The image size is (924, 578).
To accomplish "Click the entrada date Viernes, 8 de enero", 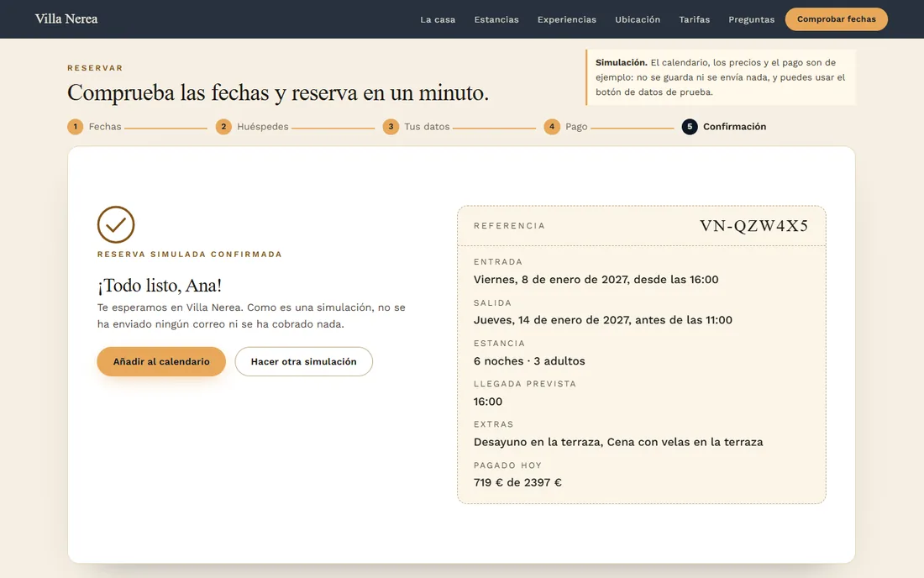I will (596, 279).
